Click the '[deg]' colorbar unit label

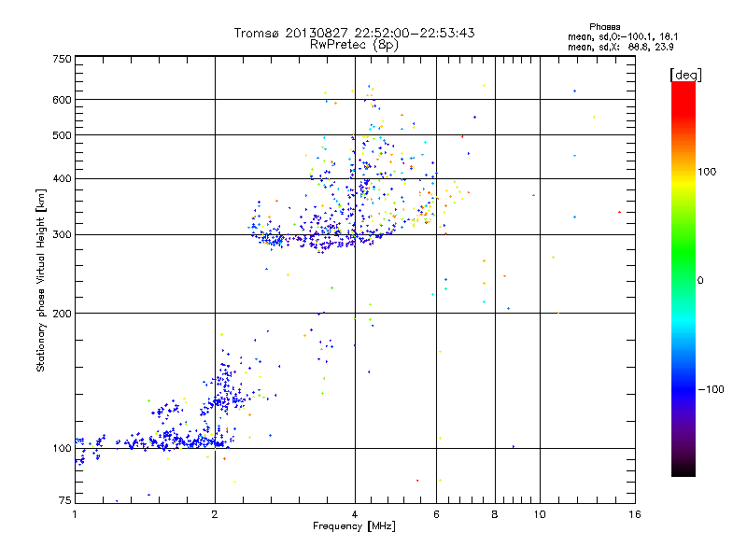tap(685, 75)
